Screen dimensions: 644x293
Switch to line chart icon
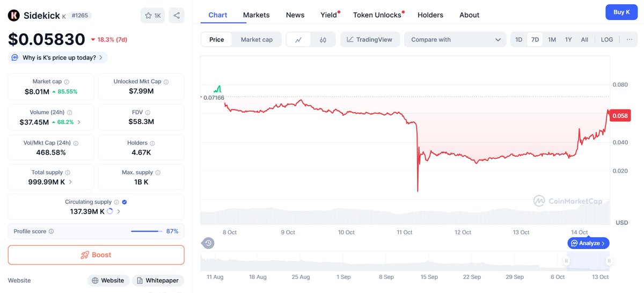click(x=298, y=40)
